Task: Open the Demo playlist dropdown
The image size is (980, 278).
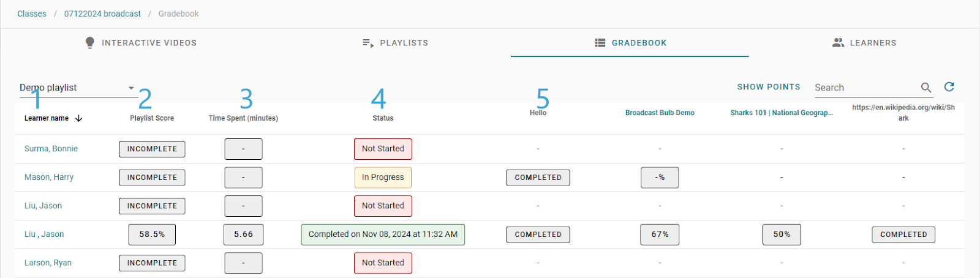Action: point(78,88)
